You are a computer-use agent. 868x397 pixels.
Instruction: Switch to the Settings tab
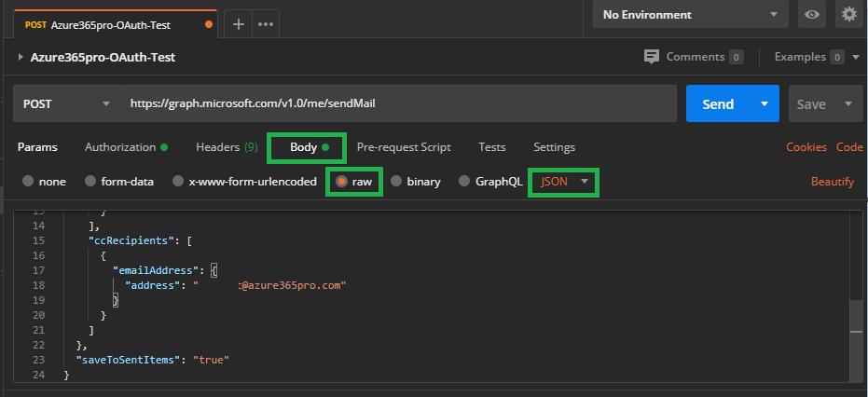point(554,147)
